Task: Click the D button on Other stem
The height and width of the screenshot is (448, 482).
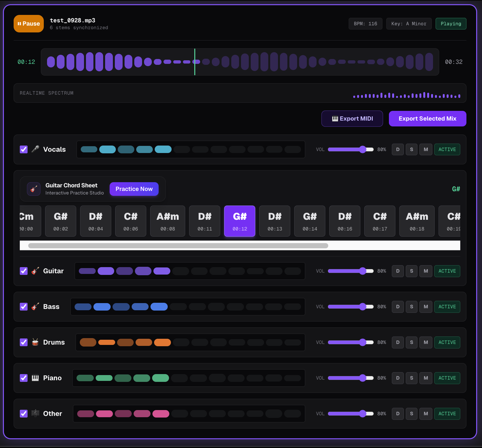Action: (x=398, y=414)
